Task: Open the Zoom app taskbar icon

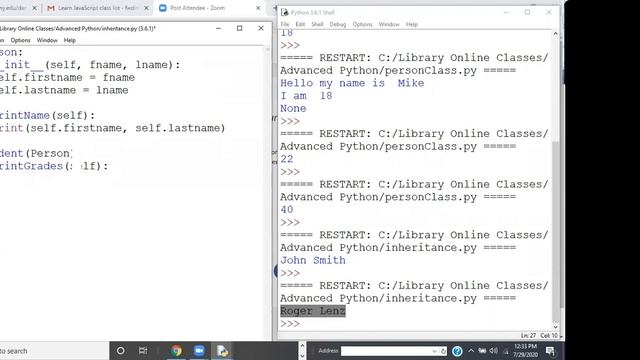Action: point(199,351)
